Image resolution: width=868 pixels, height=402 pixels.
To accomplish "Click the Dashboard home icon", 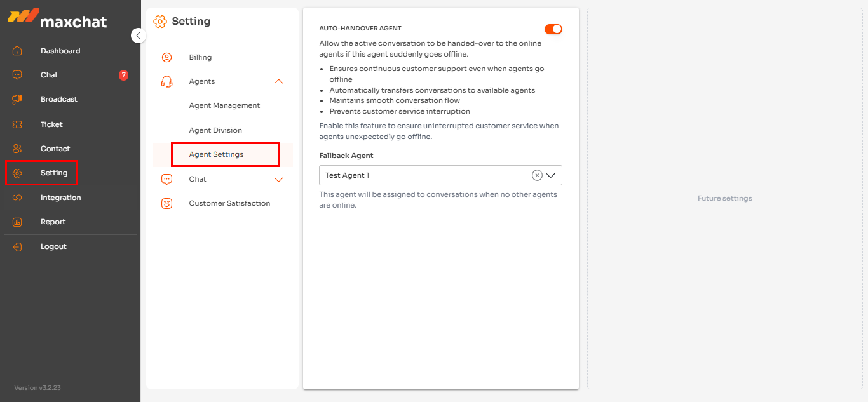I will (x=17, y=51).
